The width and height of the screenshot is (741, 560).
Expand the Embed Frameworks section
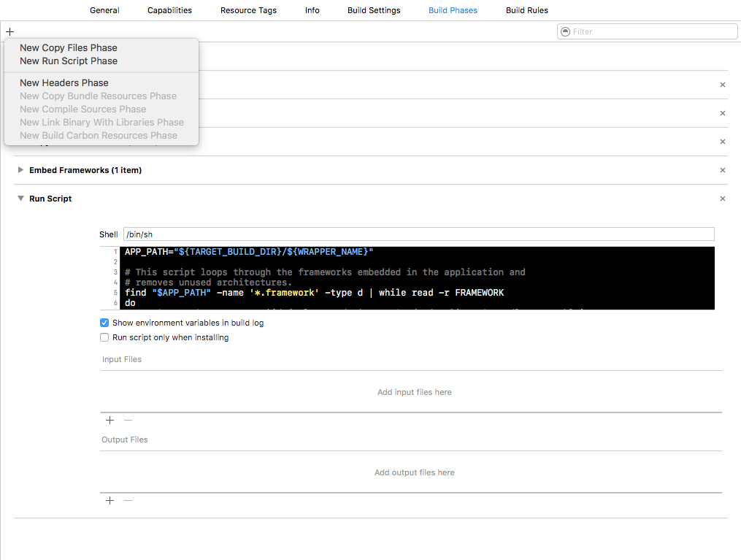(x=20, y=170)
